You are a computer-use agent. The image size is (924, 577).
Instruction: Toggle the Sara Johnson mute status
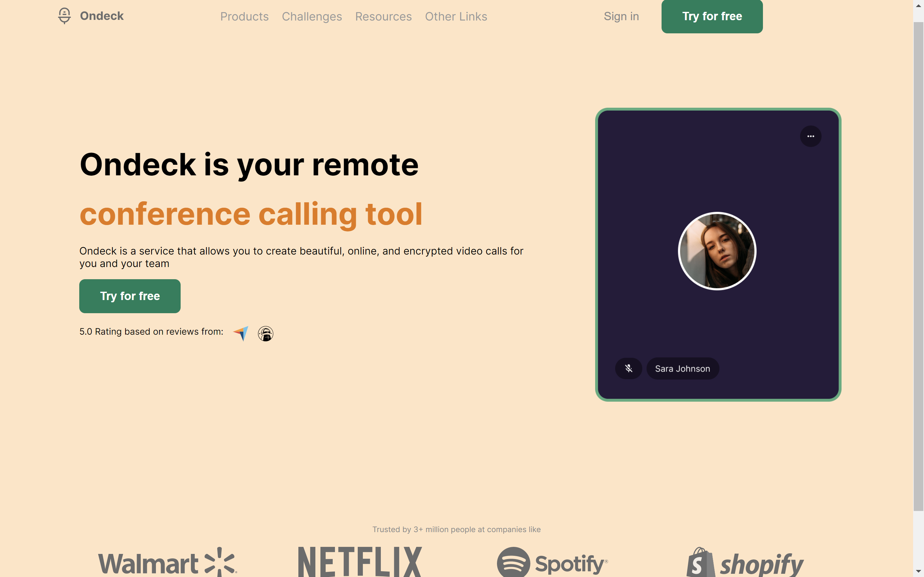tap(628, 369)
